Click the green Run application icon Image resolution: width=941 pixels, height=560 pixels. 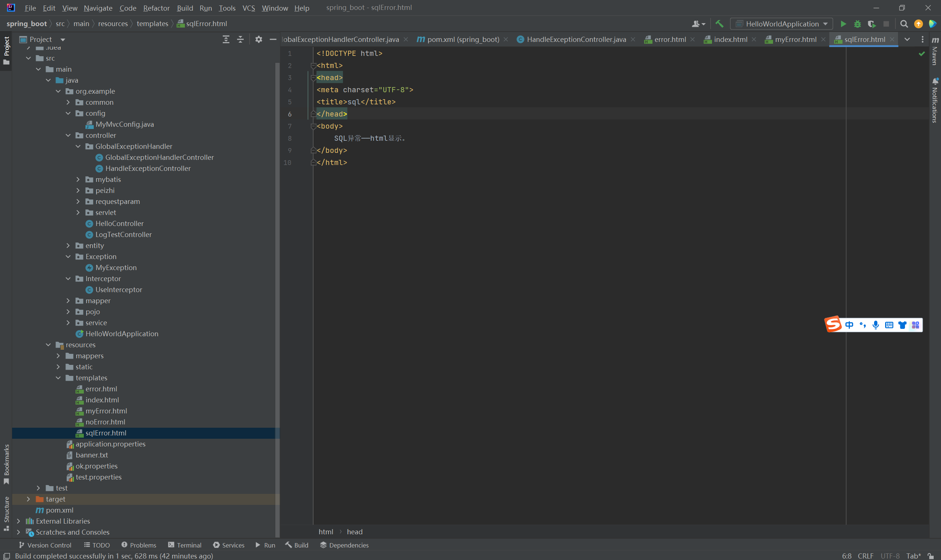(843, 24)
